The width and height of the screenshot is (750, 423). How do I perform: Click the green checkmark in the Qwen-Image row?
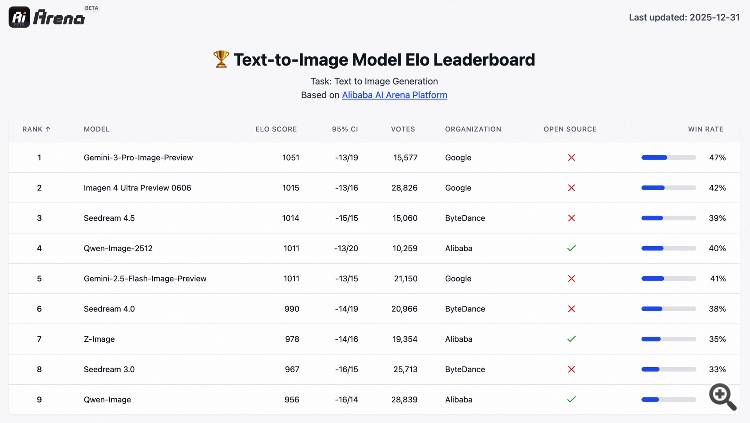[571, 399]
